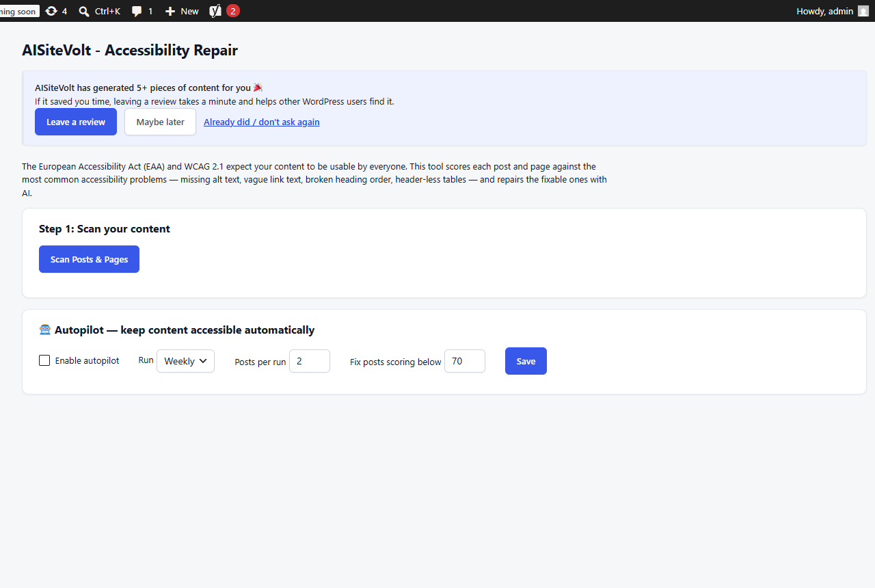The image size is (875, 588).
Task: Click the Ctrl+K shortcut label
Action: (x=107, y=11)
